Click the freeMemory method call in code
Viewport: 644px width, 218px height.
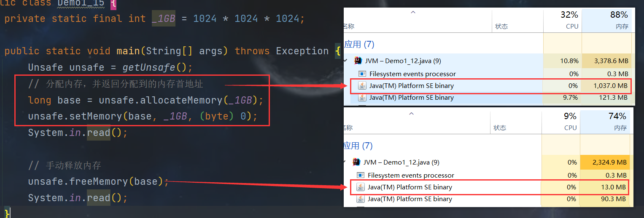tap(99, 181)
